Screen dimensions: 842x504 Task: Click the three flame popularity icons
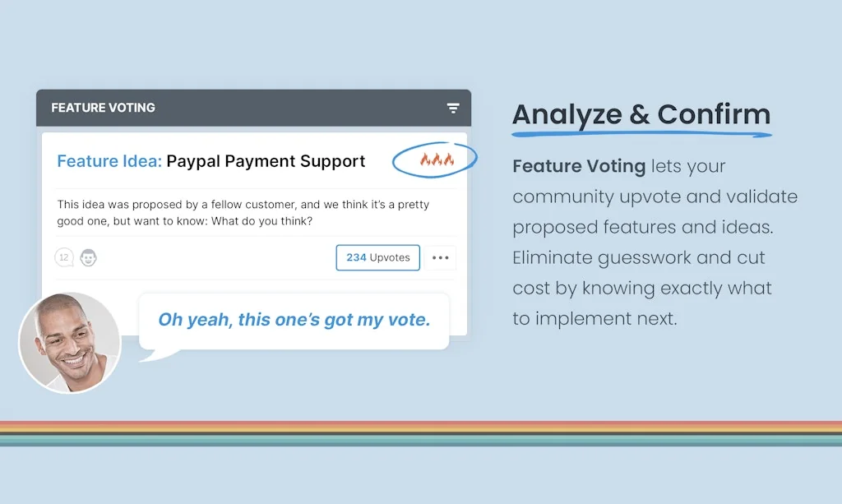(x=437, y=160)
